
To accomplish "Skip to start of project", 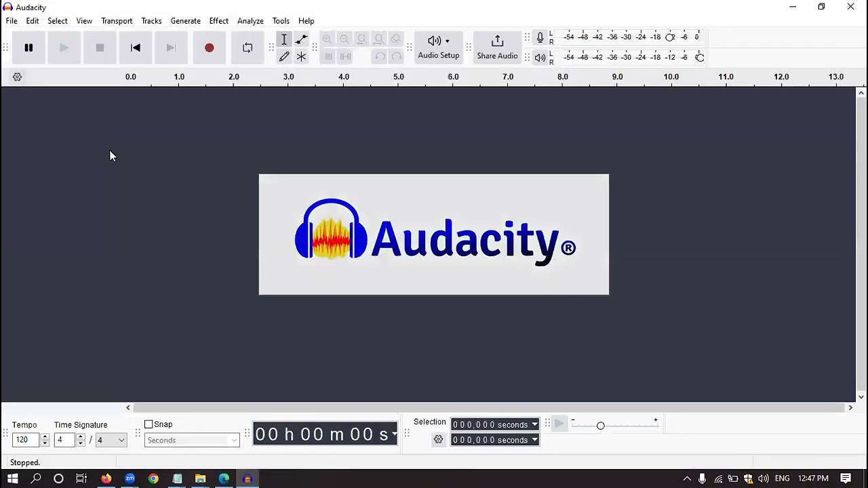I will (x=136, y=47).
